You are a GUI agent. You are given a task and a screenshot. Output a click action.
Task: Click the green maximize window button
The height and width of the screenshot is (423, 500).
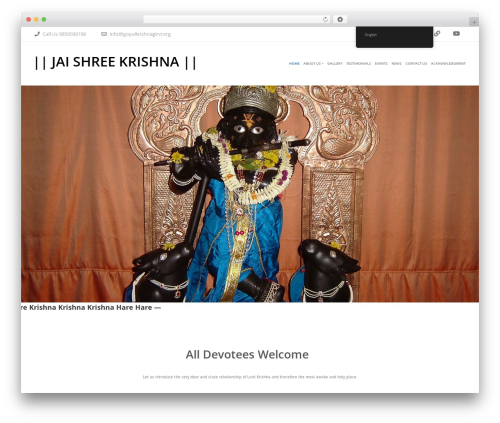point(44,20)
